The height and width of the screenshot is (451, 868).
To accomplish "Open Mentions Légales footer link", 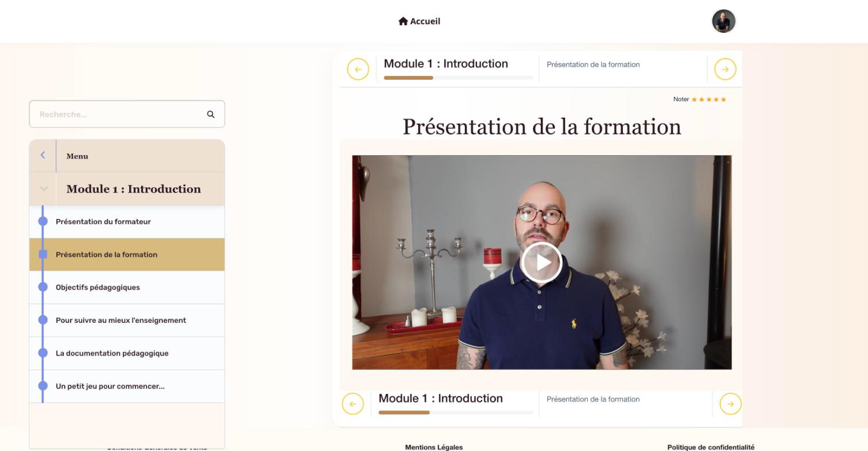I will (x=433, y=447).
